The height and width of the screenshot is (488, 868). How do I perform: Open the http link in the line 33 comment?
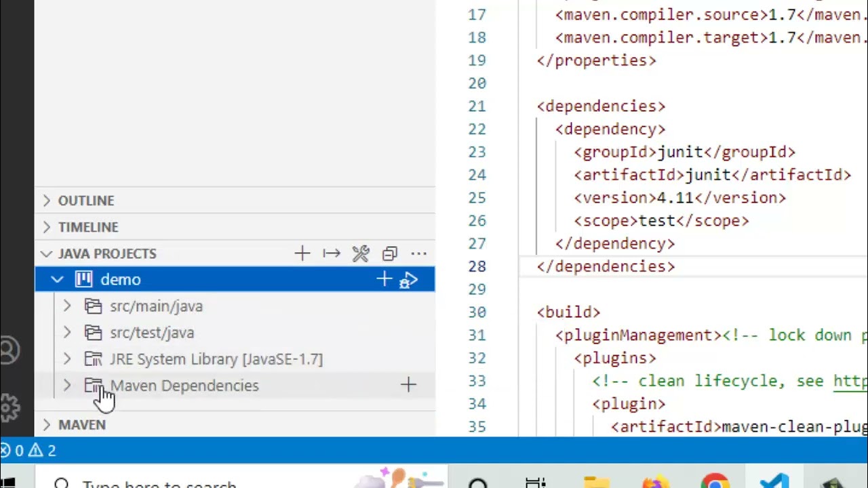(x=850, y=381)
